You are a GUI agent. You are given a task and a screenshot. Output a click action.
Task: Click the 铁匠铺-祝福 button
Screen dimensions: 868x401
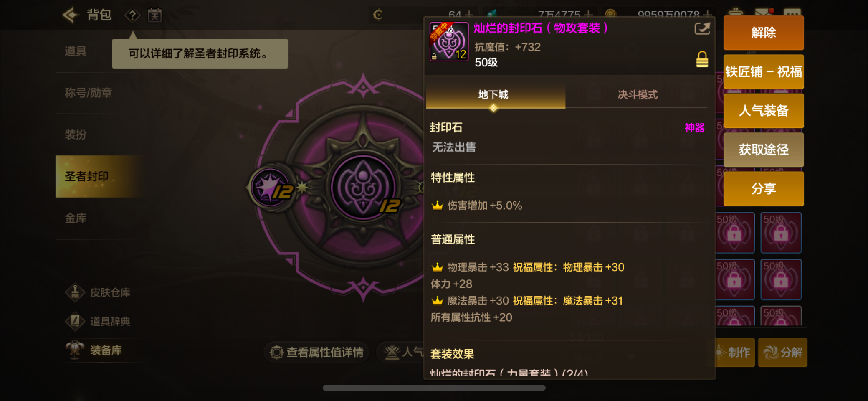point(763,72)
